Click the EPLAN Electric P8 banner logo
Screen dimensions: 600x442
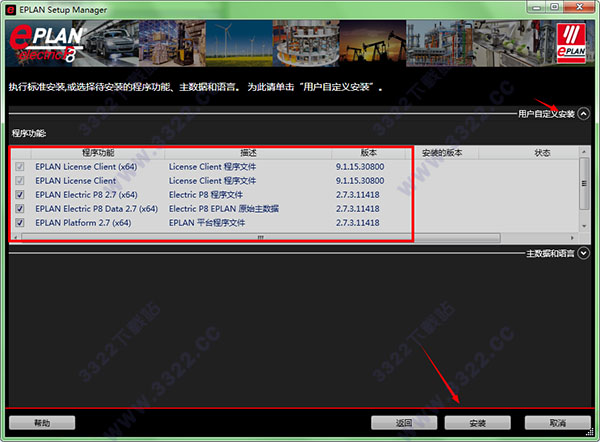(46, 44)
